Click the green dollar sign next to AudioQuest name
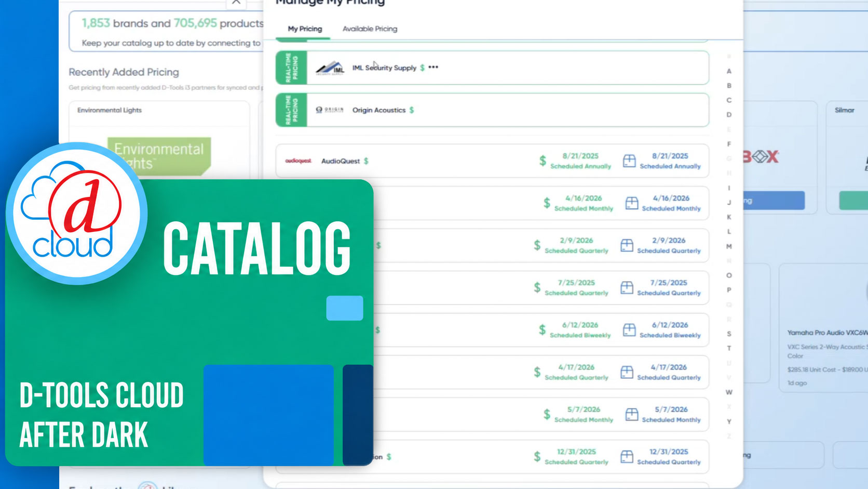Screen dimensions: 868x489 pos(366,161)
